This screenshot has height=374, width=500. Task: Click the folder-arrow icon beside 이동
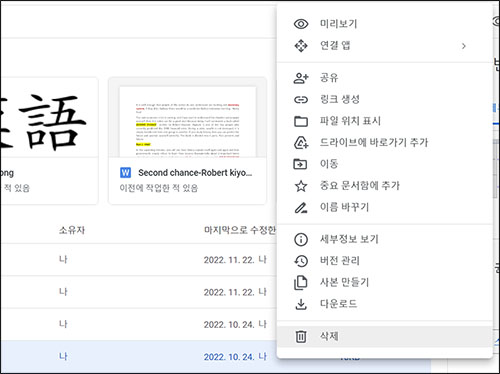[x=301, y=164]
